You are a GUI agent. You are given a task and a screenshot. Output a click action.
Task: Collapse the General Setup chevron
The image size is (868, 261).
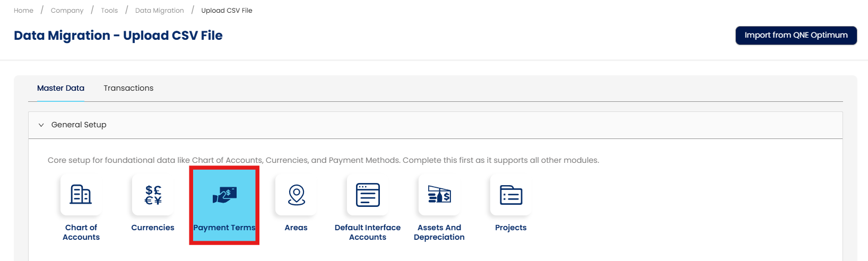point(41,125)
